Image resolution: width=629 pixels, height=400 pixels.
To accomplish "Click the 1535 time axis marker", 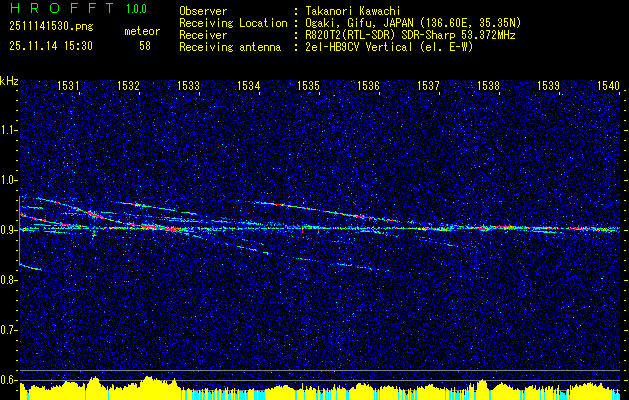I will [x=308, y=85].
